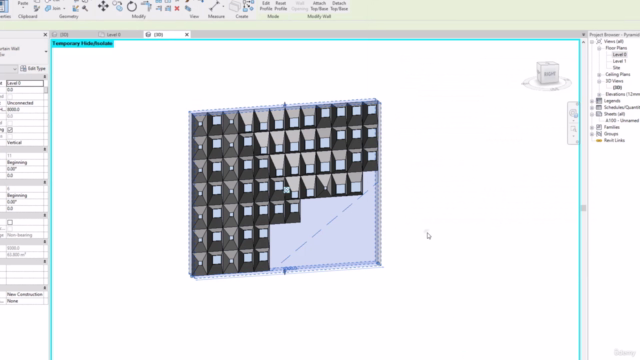This screenshot has width=640, height=360.
Task: Click the Trim/Extend corner tool
Action: [146, 6]
